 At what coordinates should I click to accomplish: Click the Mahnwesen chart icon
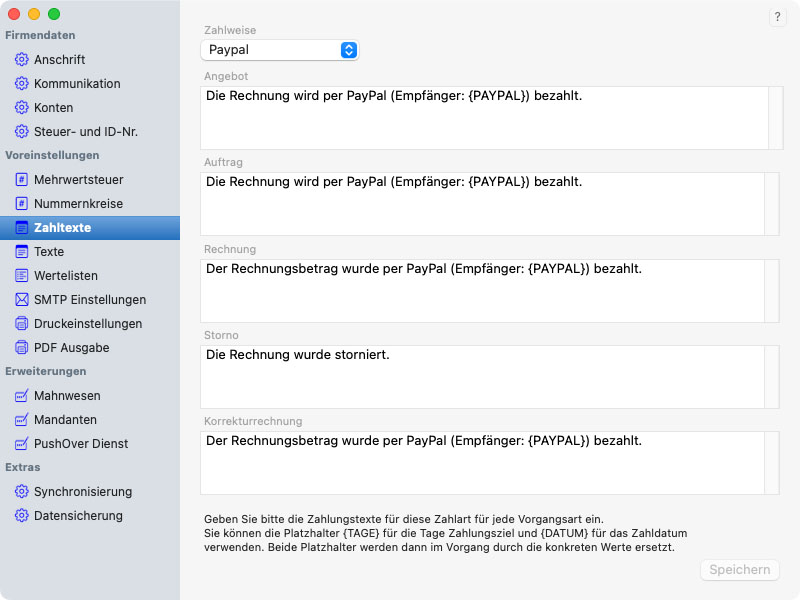(21, 396)
